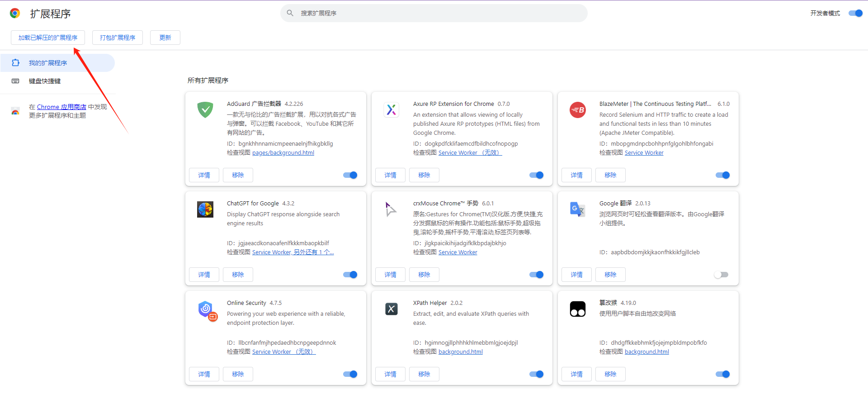Disable the AdGuard extension toggle

(x=350, y=175)
